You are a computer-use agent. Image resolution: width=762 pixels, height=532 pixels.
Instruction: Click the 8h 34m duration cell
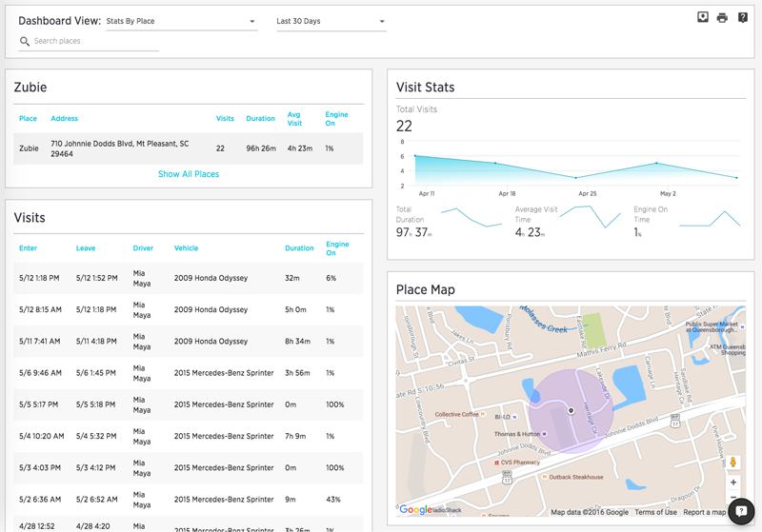tap(297, 342)
